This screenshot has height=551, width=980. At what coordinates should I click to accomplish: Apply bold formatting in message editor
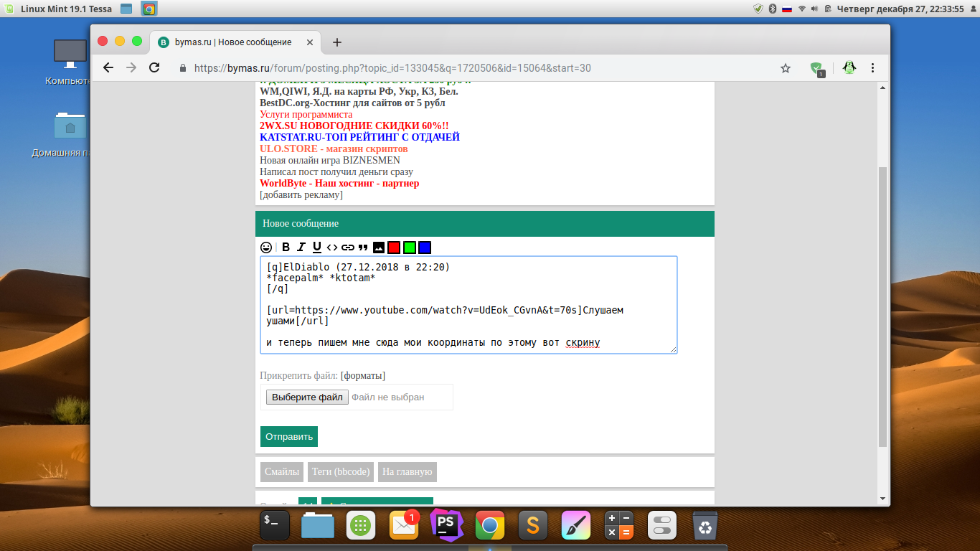(x=286, y=248)
